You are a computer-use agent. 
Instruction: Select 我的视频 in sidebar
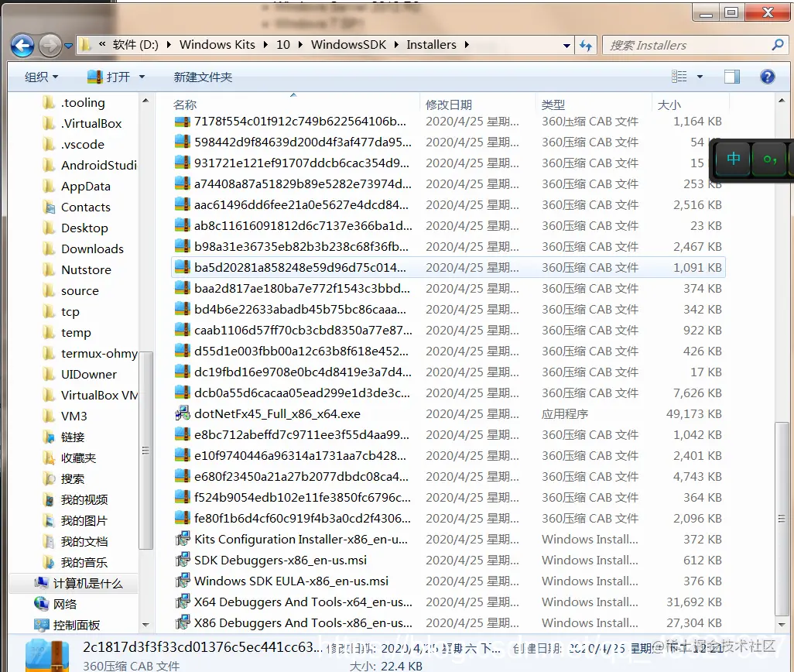[x=75, y=499]
